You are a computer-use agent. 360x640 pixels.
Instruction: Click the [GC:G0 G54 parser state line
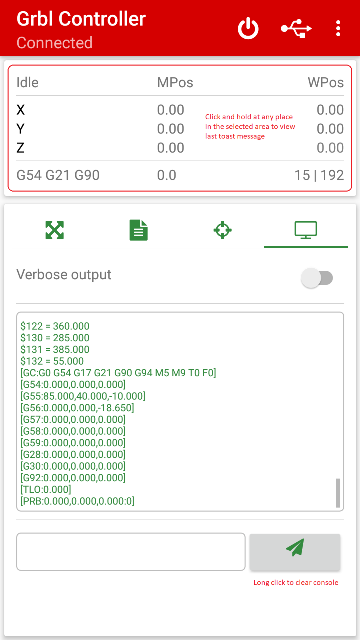118,373
